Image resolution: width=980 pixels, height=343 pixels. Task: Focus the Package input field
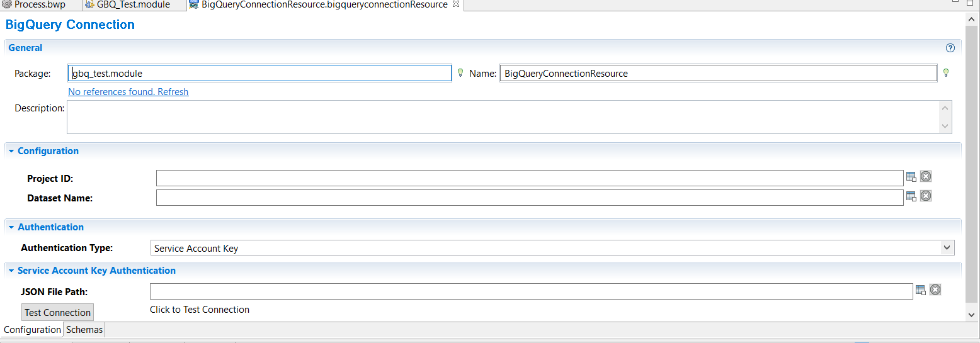click(x=259, y=73)
